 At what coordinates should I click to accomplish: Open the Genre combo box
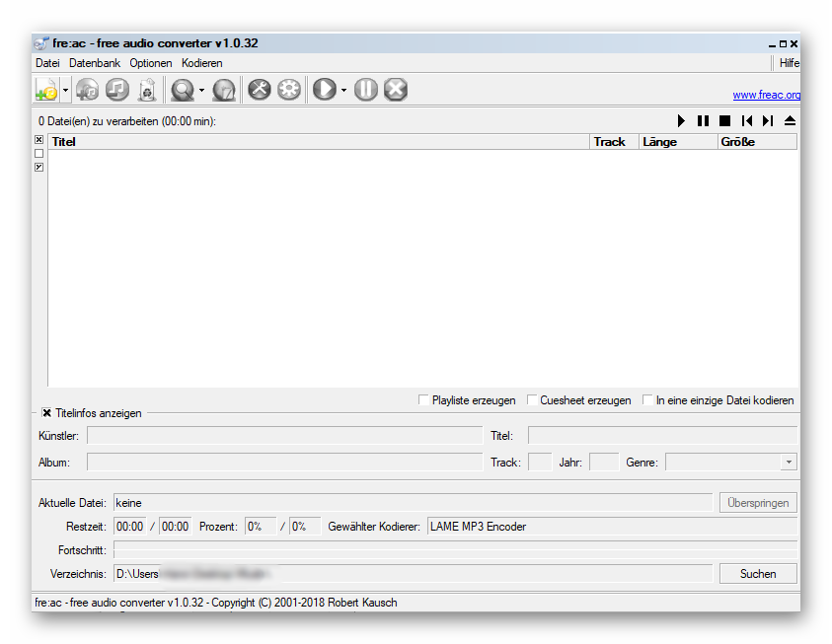(x=789, y=463)
